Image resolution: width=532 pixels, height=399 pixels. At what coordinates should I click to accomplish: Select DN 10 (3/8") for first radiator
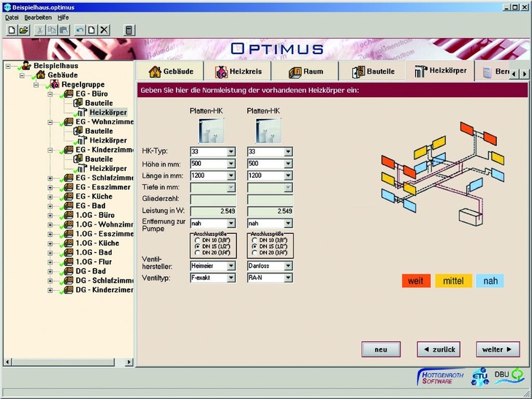[x=197, y=240]
